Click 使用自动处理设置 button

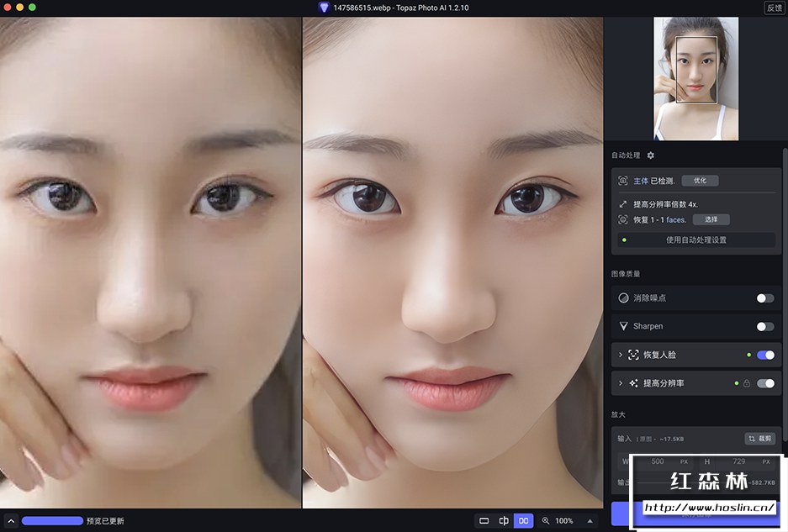pos(696,240)
